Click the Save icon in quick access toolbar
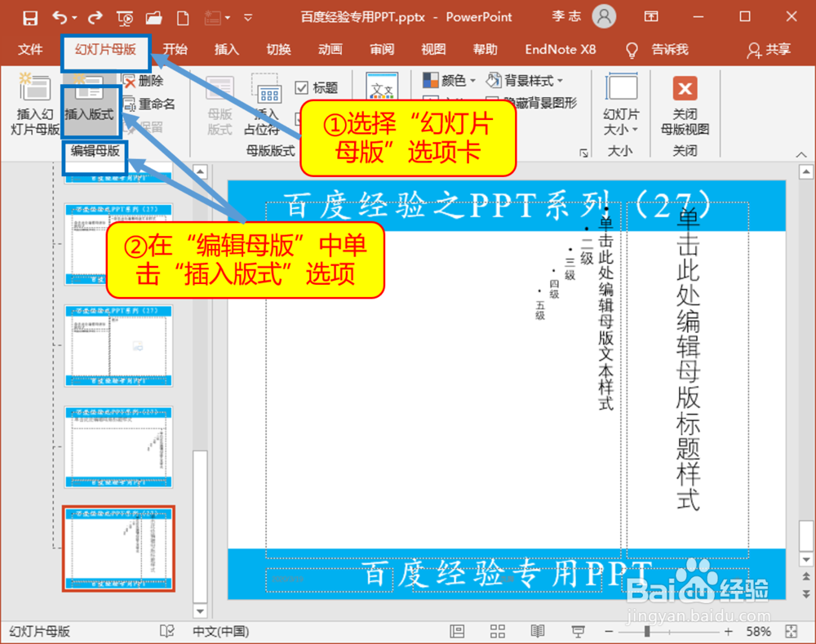The image size is (816, 644). [x=29, y=18]
